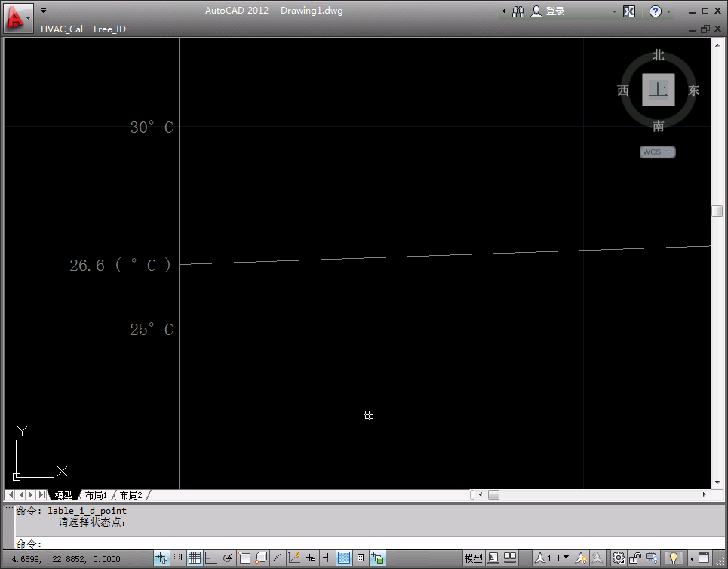Collapse the InfoCenter left arrow

click(504, 11)
